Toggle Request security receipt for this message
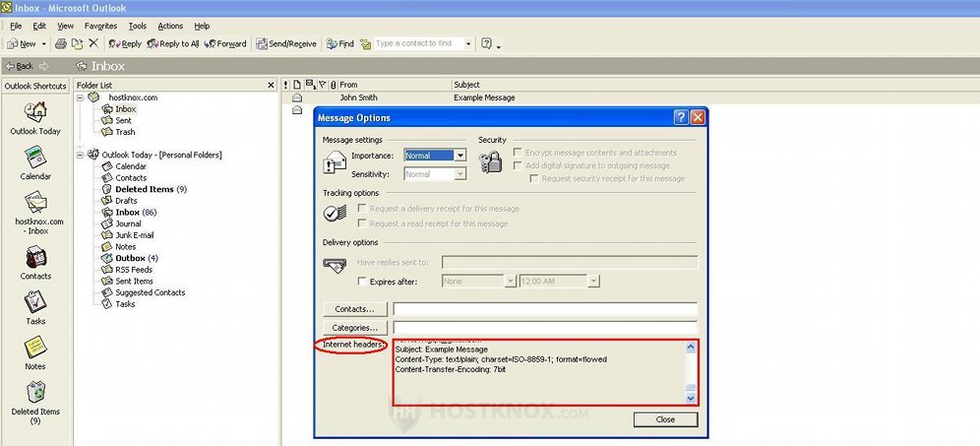Image resolution: width=980 pixels, height=446 pixels. pos(533,178)
